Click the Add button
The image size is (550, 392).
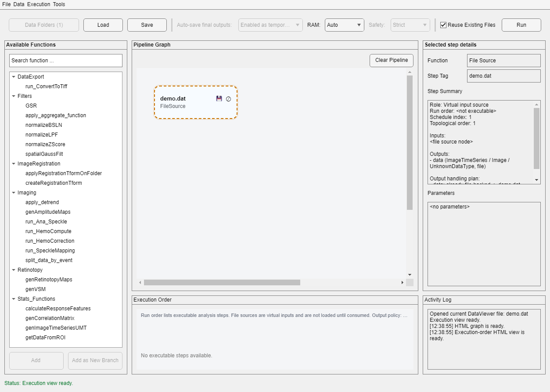[x=36, y=360]
